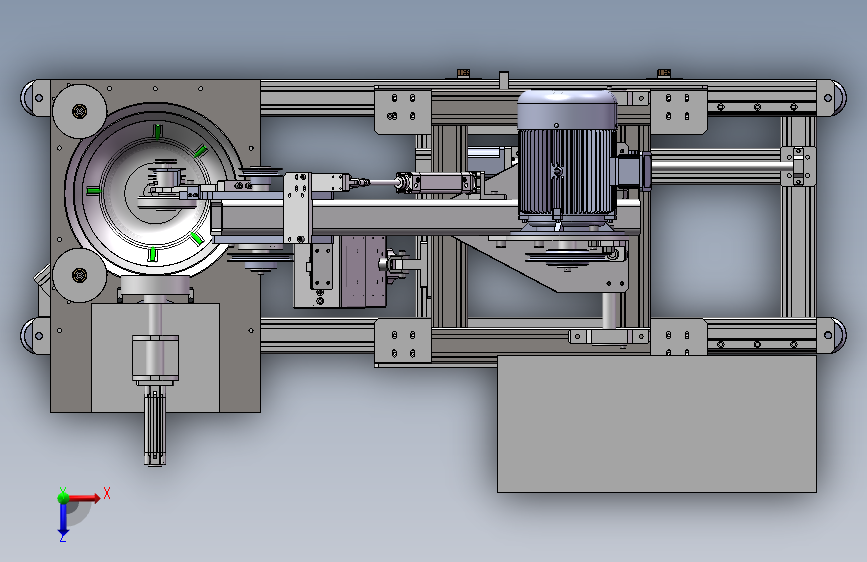Image resolution: width=867 pixels, height=562 pixels.
Task: Select the horizontal steel shaft right of motor
Action: pos(722,165)
